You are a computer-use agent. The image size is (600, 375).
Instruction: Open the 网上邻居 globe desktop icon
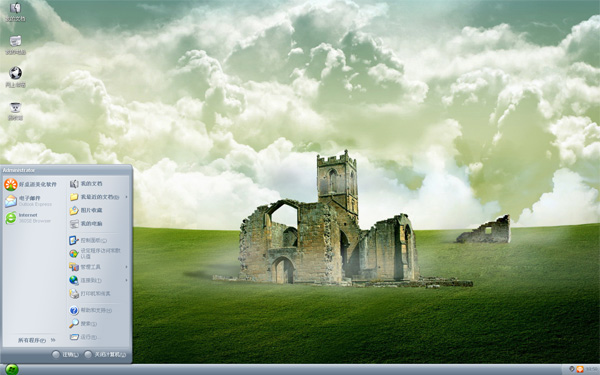15,77
